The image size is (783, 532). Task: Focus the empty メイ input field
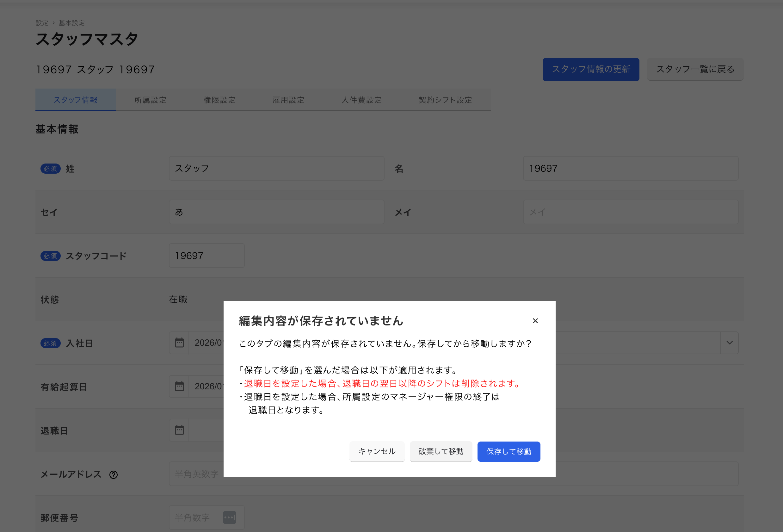(x=630, y=212)
